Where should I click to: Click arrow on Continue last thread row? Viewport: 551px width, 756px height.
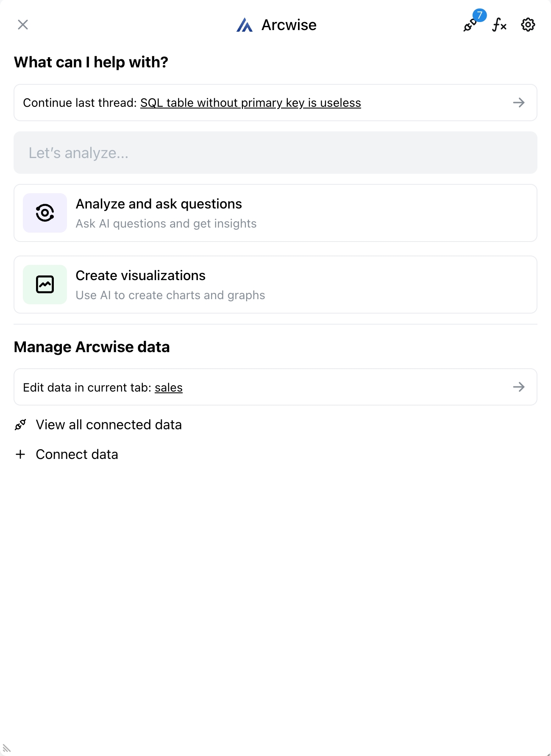(x=519, y=103)
